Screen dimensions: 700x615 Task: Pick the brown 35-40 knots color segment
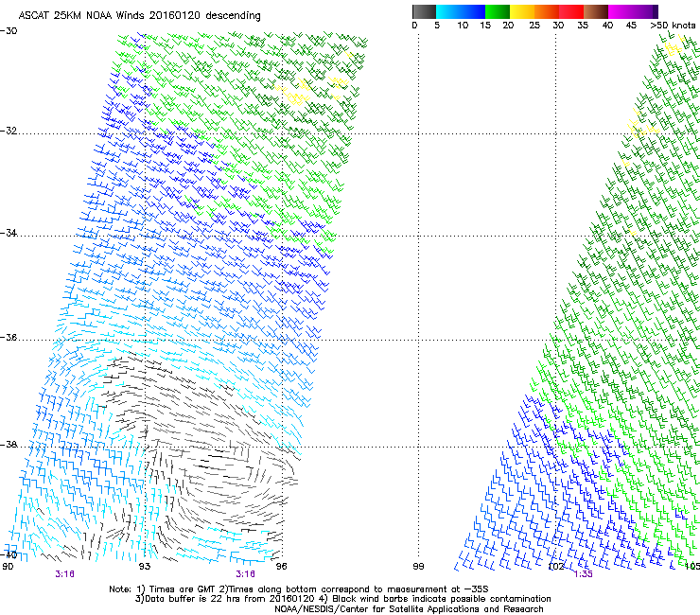point(596,11)
